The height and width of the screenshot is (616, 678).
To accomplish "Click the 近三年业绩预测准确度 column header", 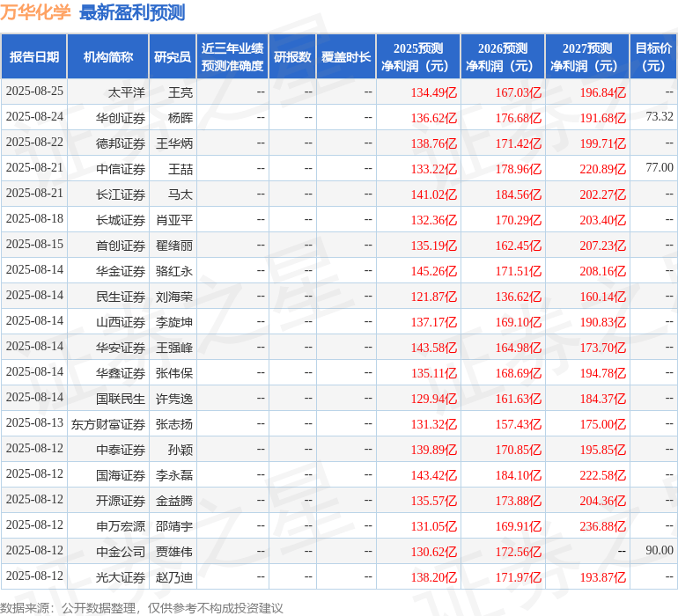I will [x=232, y=57].
